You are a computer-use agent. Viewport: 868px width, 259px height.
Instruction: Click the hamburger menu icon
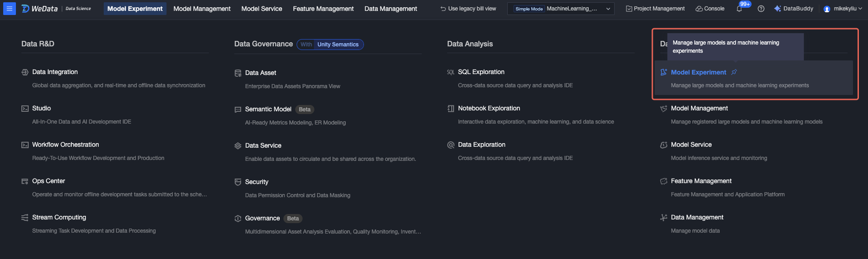(9, 9)
